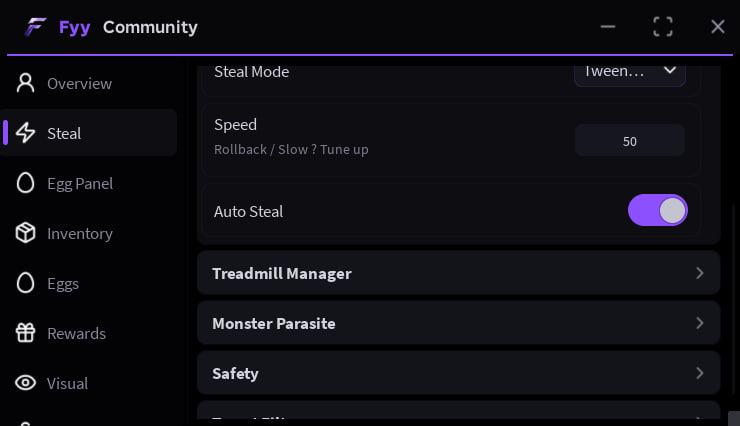The width and height of the screenshot is (740, 426).
Task: Click the Eggs sidebar egg icon
Action: (25, 283)
